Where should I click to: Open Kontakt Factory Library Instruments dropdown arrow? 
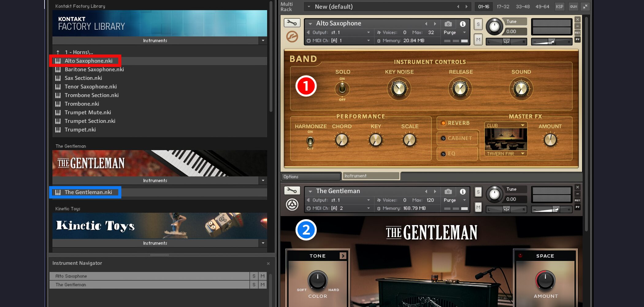tap(263, 41)
